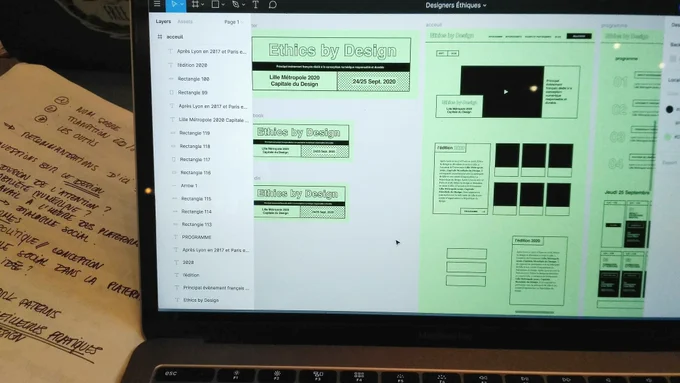Click the l'édition 2020 label on lower card
The height and width of the screenshot is (383, 680).
point(527,240)
